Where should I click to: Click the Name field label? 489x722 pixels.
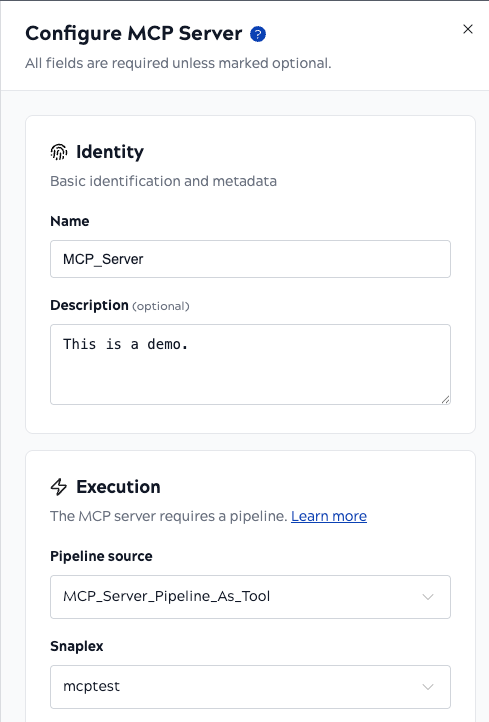70,221
